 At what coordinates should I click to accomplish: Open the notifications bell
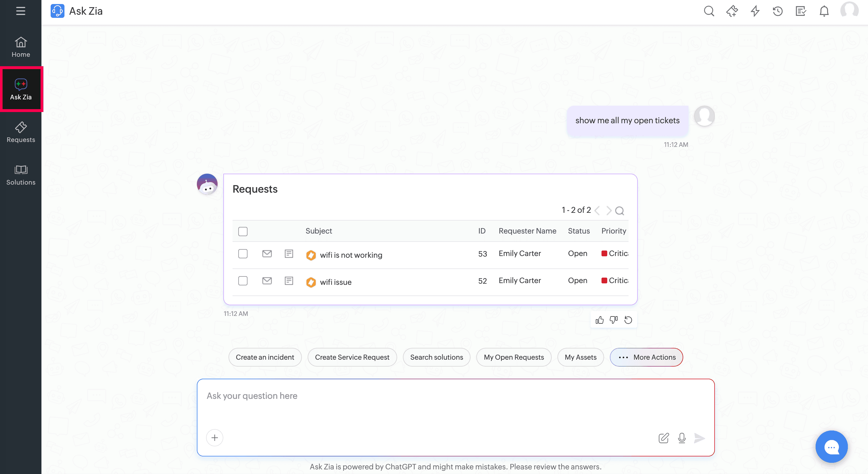tap(824, 12)
